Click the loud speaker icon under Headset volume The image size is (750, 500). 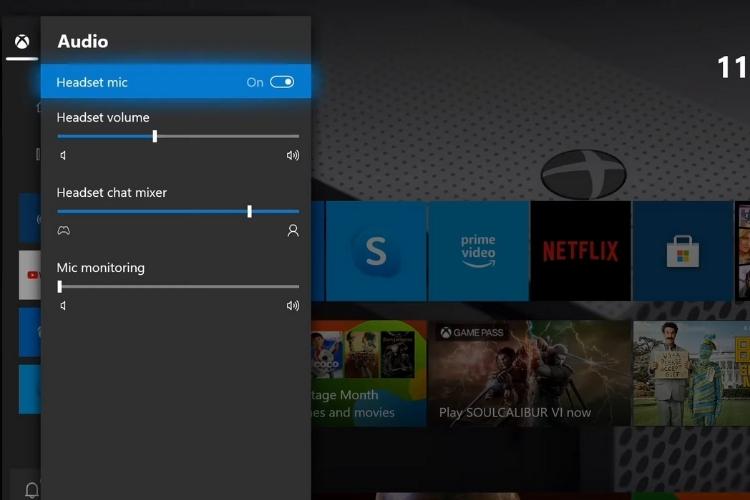point(293,156)
